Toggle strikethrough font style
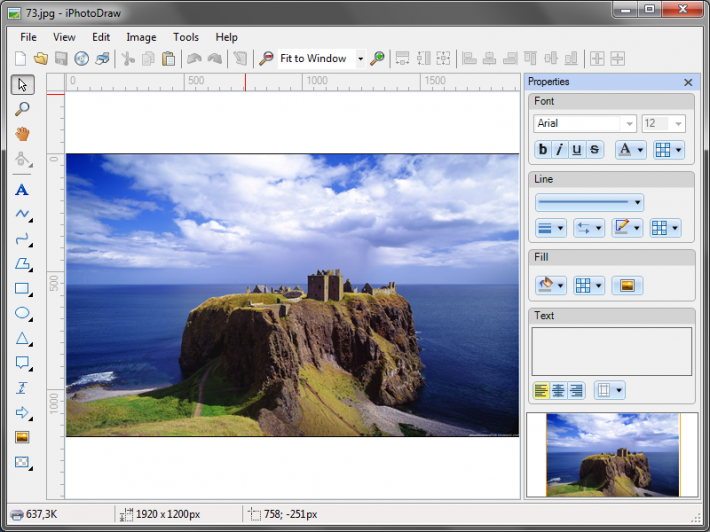 pyautogui.click(x=595, y=149)
